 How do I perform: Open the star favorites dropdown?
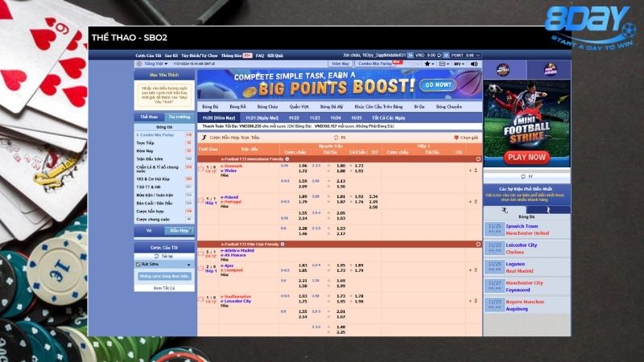429,64
